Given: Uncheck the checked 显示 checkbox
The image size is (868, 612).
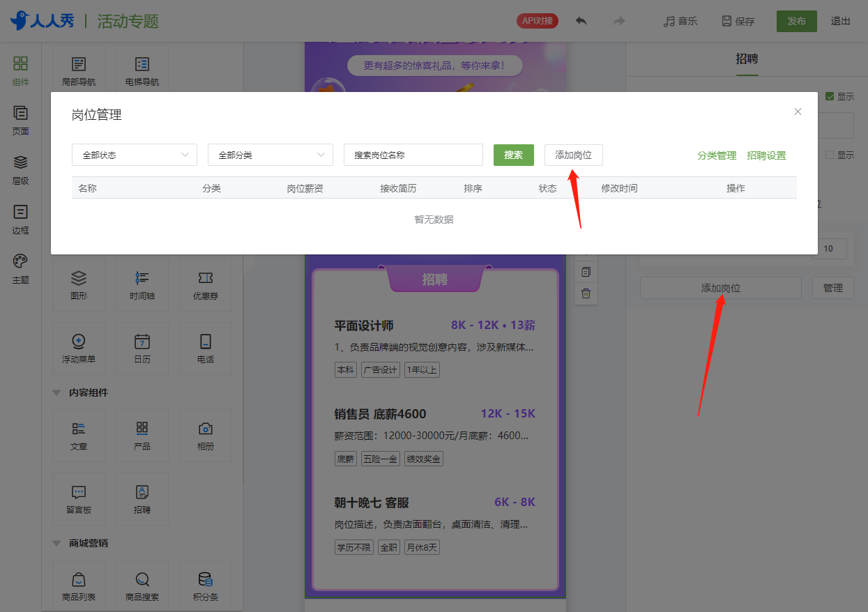Looking at the screenshot, I should (x=830, y=96).
